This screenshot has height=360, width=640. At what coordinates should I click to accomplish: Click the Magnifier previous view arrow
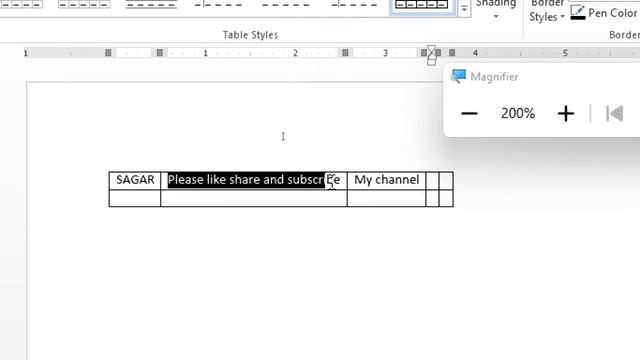click(x=615, y=113)
